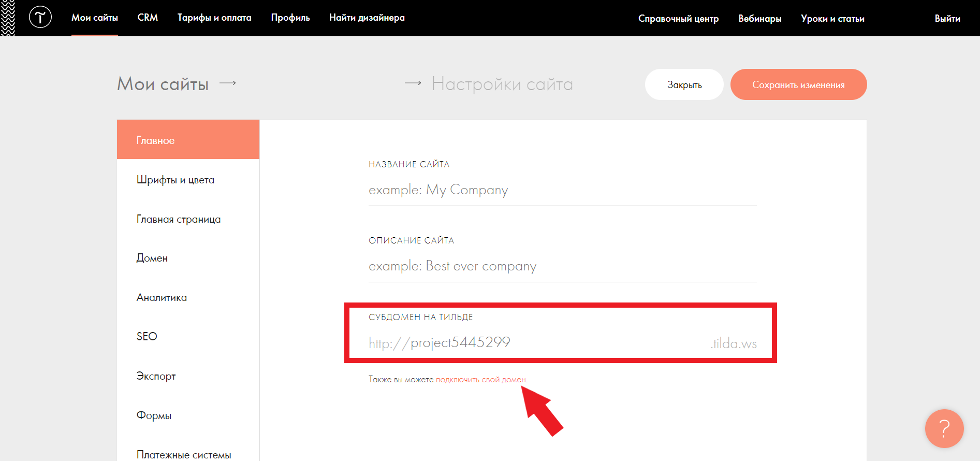The image size is (980, 461).
Task: Click Сохранить изменения button
Action: [x=798, y=84]
